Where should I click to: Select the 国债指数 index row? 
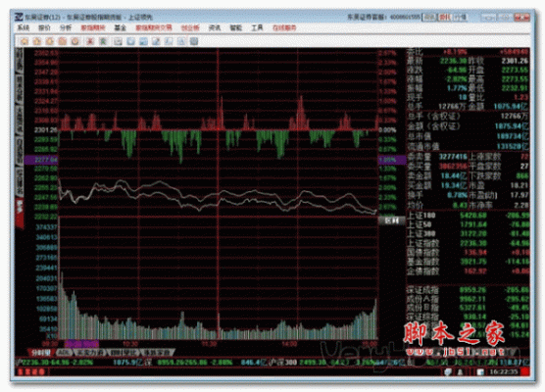pos(468,252)
